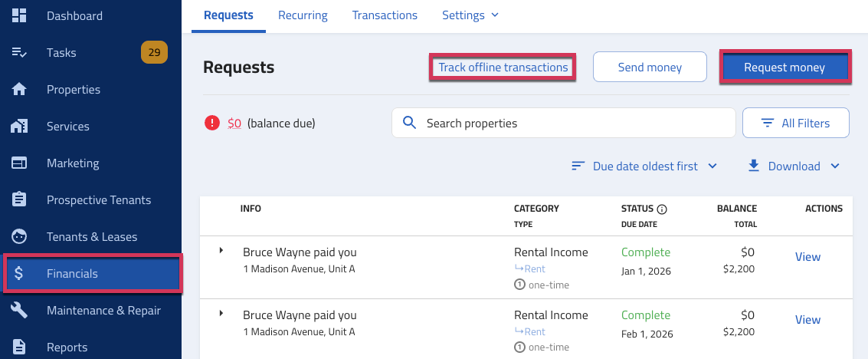This screenshot has height=359, width=868.
Task: Click View for Jan 1, 2026 request
Action: coord(807,256)
